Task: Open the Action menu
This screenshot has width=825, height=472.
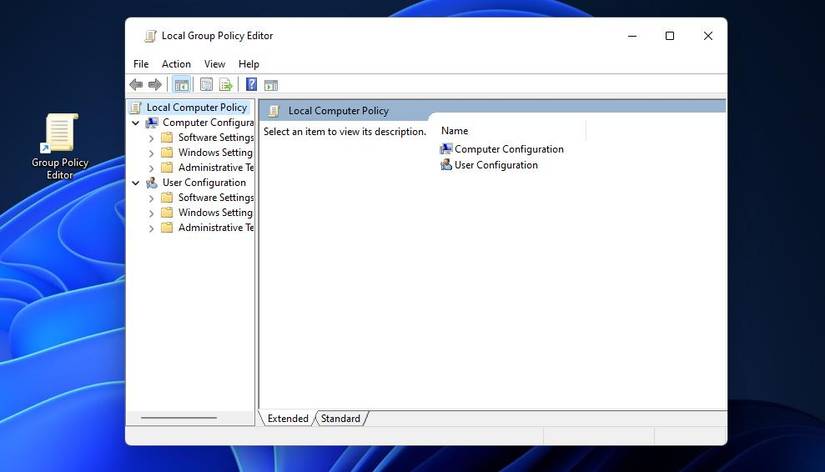Action: [x=176, y=64]
